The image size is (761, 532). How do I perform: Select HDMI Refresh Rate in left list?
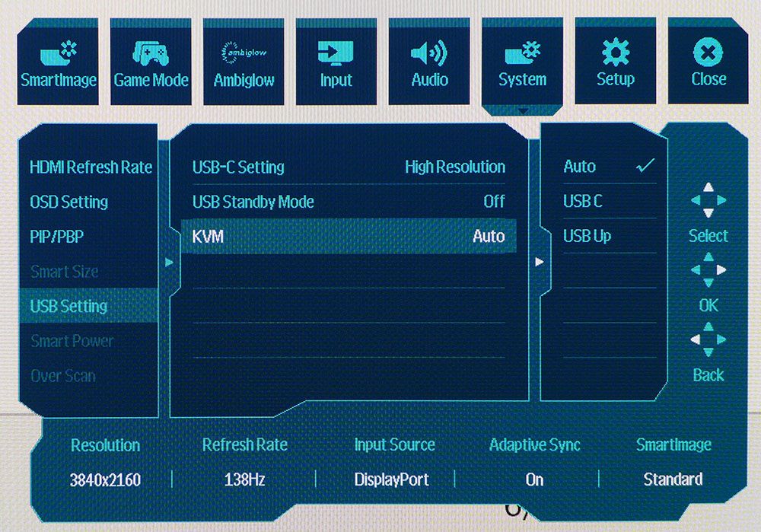(x=91, y=167)
